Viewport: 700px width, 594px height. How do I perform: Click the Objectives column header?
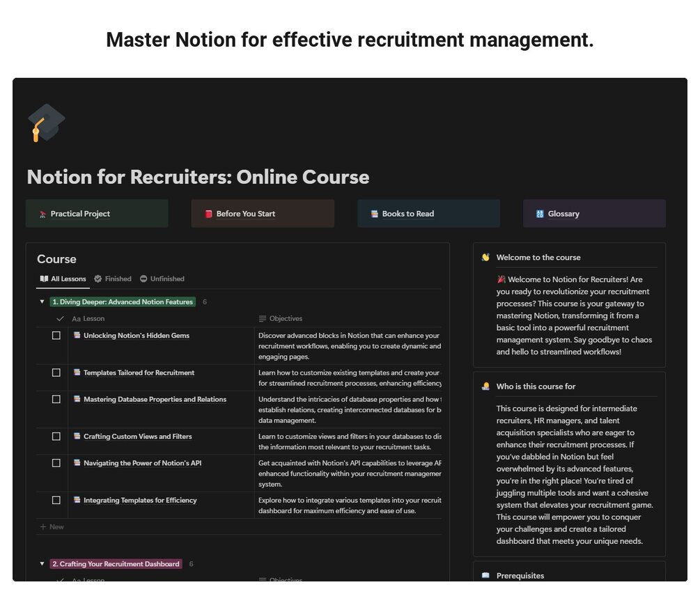coord(281,319)
